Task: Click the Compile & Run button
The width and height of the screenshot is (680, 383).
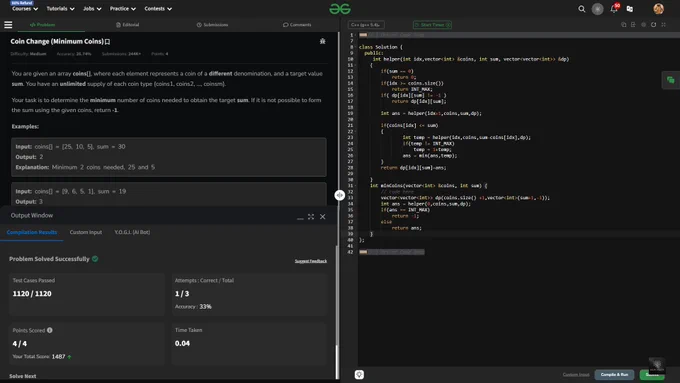Action: click(614, 374)
